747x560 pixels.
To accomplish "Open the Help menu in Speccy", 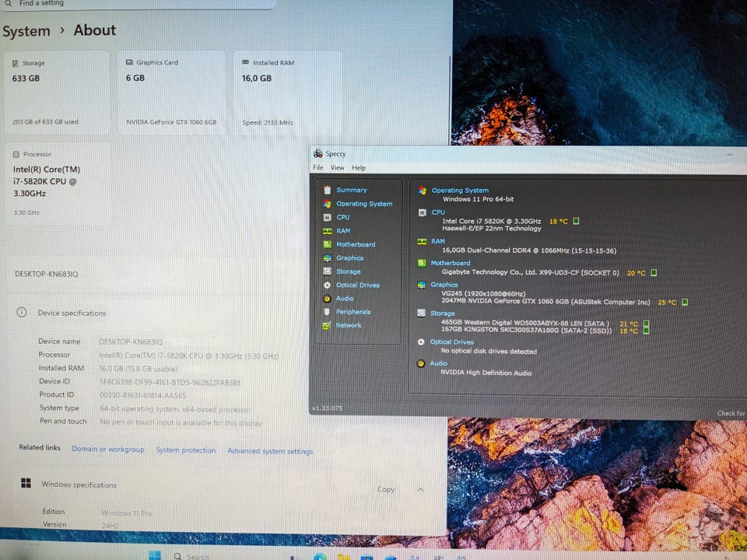I will tap(359, 168).
